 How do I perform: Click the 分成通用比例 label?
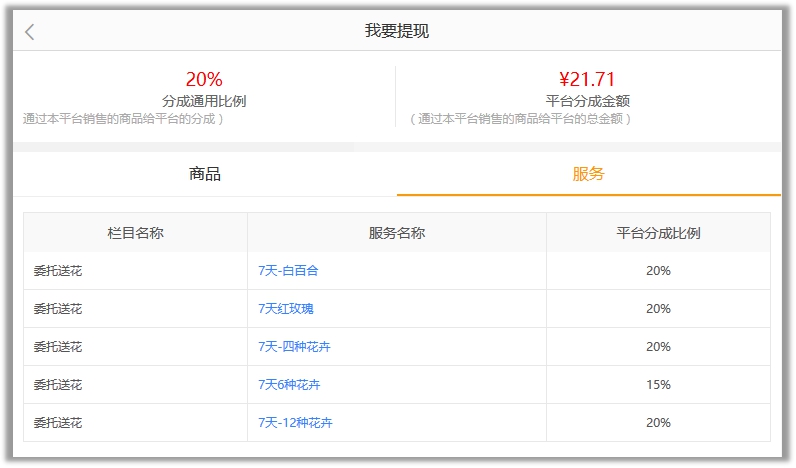click(204, 101)
